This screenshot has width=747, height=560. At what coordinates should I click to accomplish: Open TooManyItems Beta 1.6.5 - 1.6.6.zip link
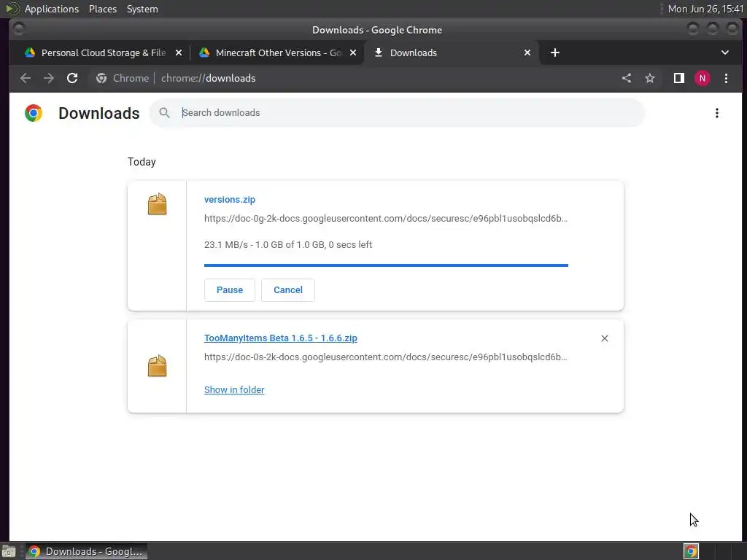[x=281, y=338]
